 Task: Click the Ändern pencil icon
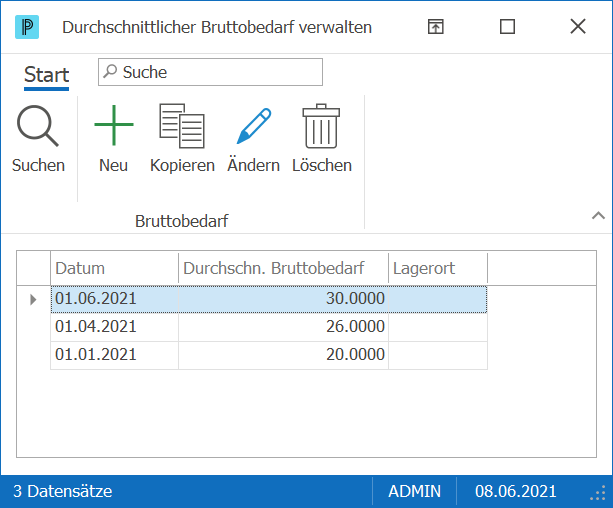254,126
